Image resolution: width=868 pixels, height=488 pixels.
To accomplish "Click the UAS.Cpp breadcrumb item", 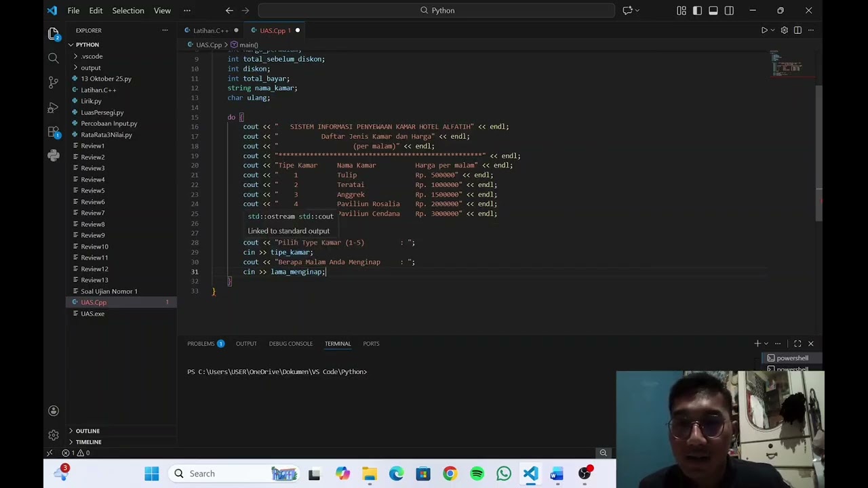I will coord(204,45).
